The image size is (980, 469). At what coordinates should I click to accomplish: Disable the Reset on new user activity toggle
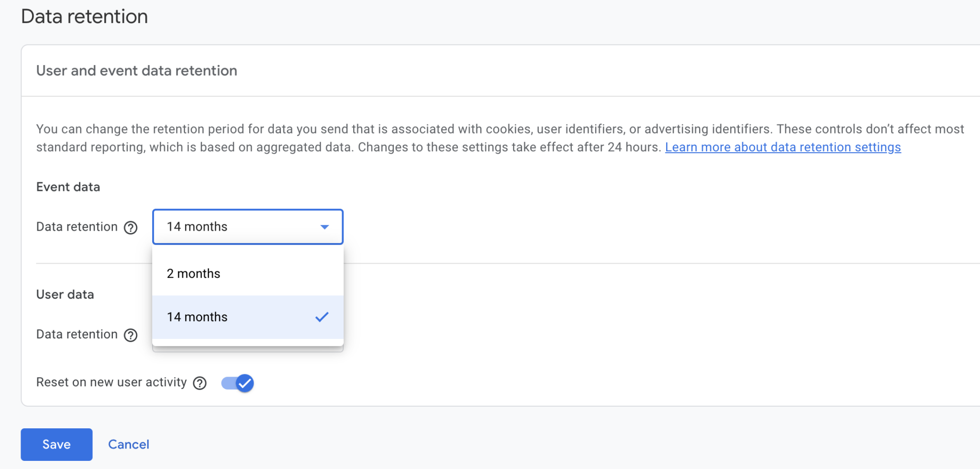click(x=236, y=383)
